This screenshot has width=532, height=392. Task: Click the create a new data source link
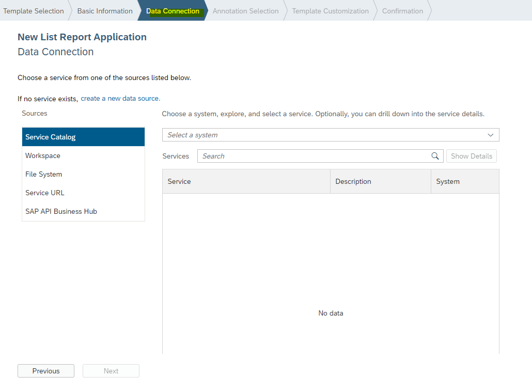click(120, 99)
